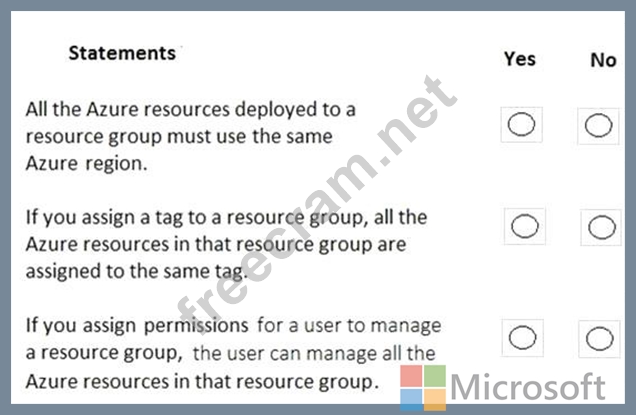Choose No for the resource group tag statement
This screenshot has height=415, width=636.
[x=602, y=227]
